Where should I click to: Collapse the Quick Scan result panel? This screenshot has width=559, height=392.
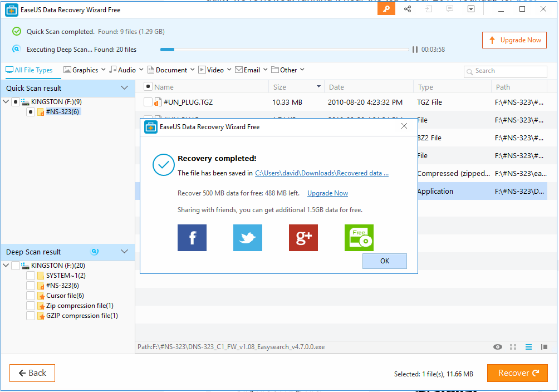124,88
